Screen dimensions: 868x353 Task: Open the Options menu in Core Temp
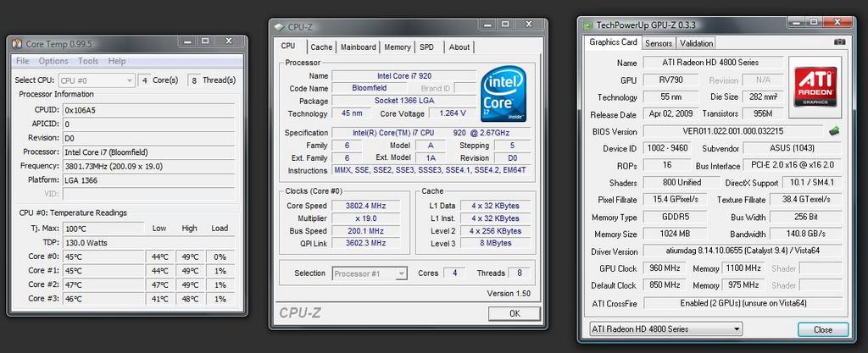coord(53,61)
